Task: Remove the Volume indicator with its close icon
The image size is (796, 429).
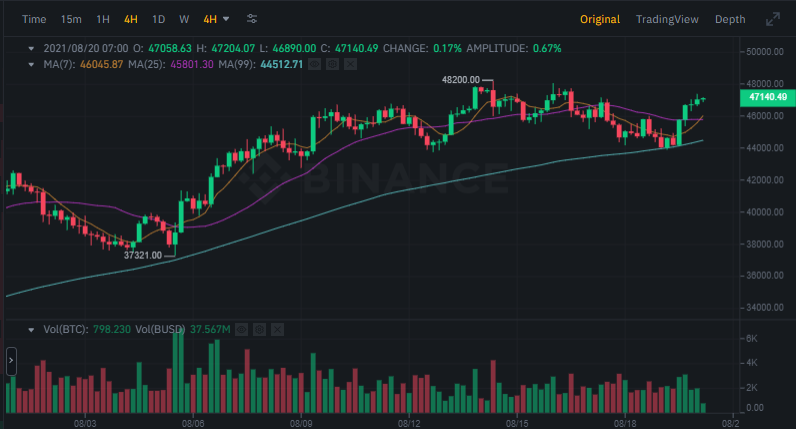Action: pyautogui.click(x=277, y=329)
